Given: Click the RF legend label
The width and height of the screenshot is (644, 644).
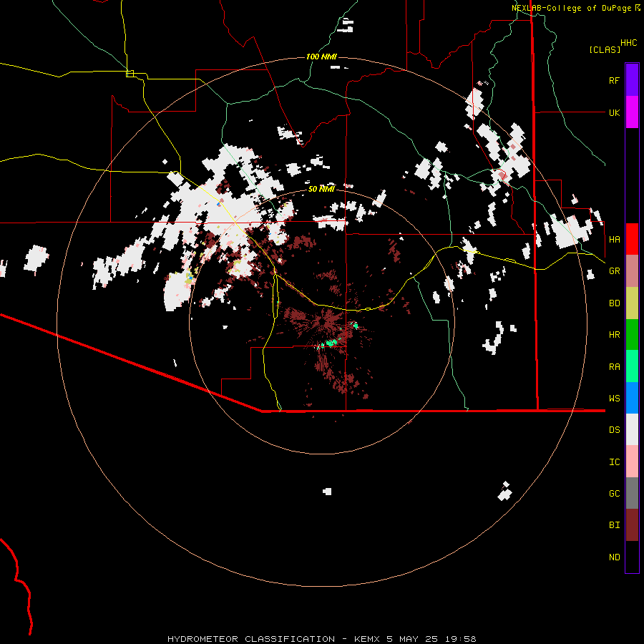Looking at the screenshot, I should [x=614, y=80].
